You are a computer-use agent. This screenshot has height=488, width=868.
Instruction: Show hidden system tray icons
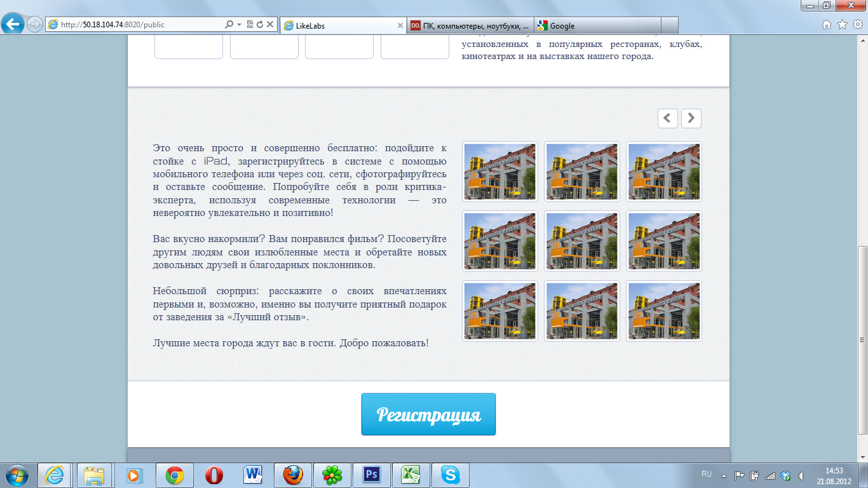(724, 475)
